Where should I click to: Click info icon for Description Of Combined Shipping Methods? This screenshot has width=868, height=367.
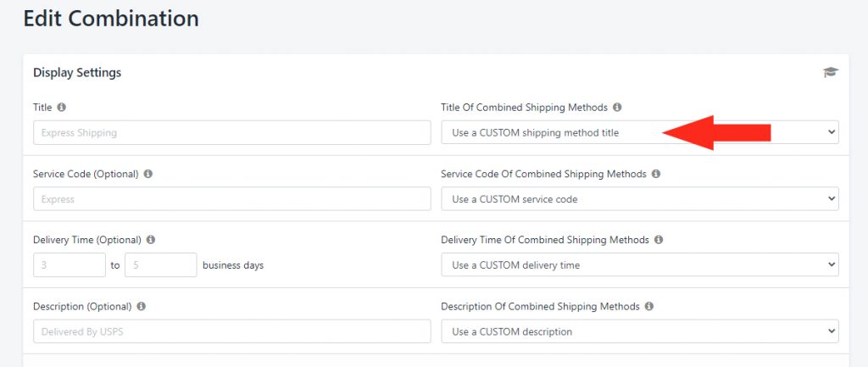649,306
